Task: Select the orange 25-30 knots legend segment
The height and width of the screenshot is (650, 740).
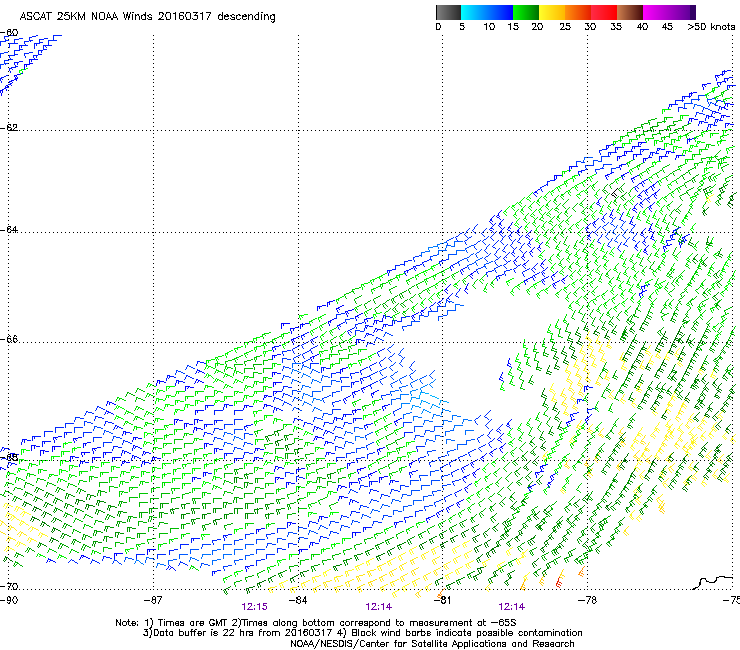Action: click(x=578, y=12)
